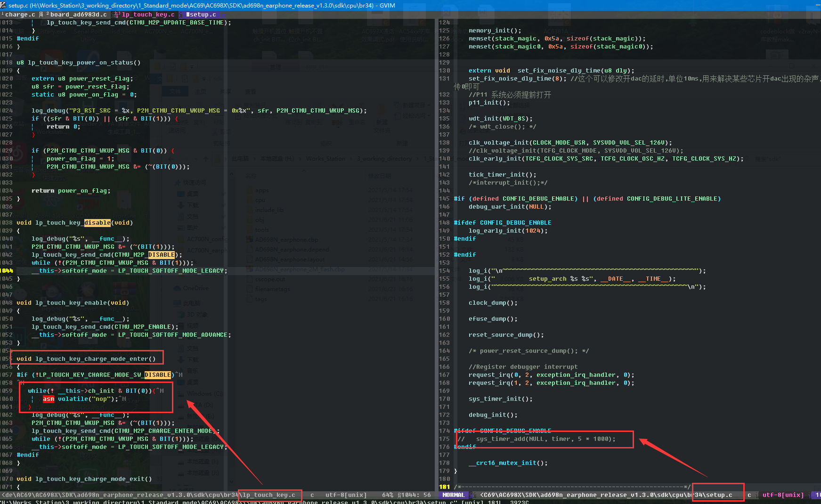The height and width of the screenshot is (504, 821).
Task: Click the 'log_early_init(1024);' line
Action: pos(508,231)
